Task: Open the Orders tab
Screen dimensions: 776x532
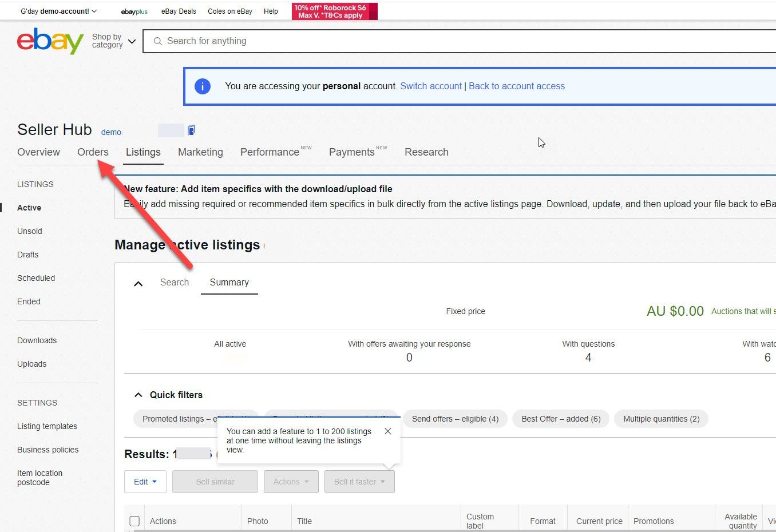Action: click(x=93, y=152)
